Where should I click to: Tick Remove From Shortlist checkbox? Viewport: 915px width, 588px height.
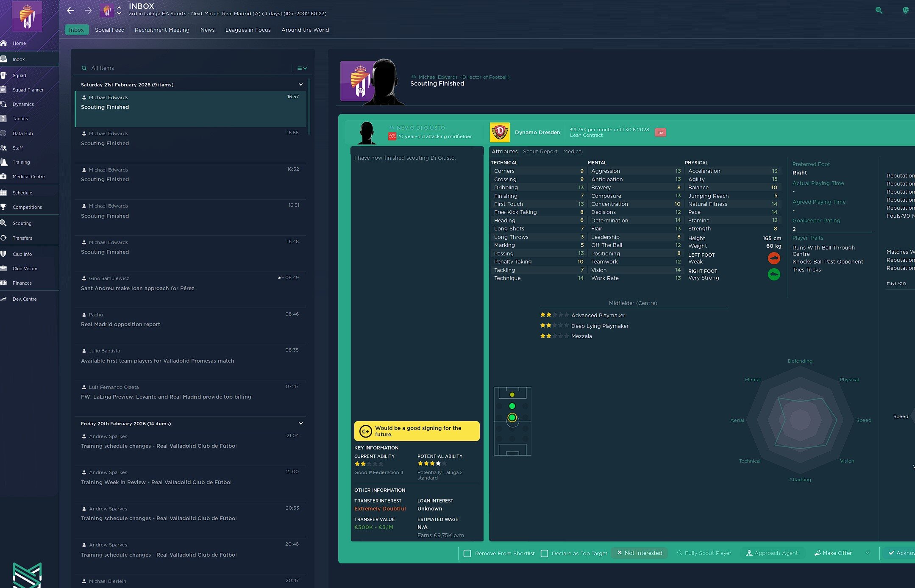(x=467, y=553)
